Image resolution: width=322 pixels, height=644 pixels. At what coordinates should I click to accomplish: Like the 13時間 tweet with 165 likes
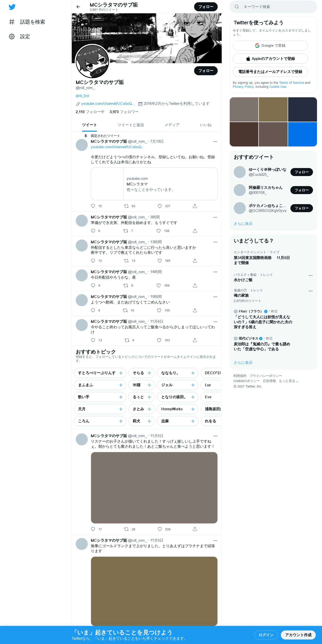point(159,261)
